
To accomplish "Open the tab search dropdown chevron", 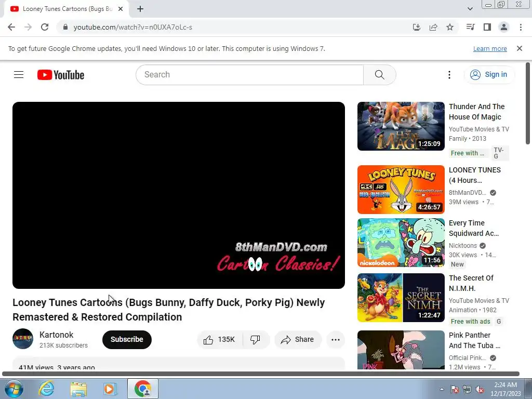I will click(x=470, y=9).
